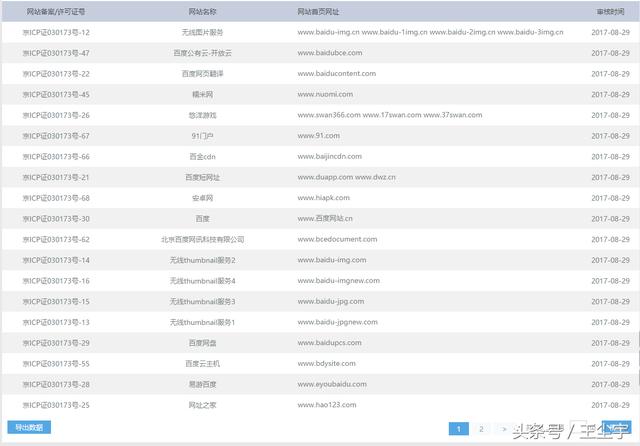Screen dimensions: 640x446
Task: Click the URL www.hao123.com
Action: [x=327, y=405]
